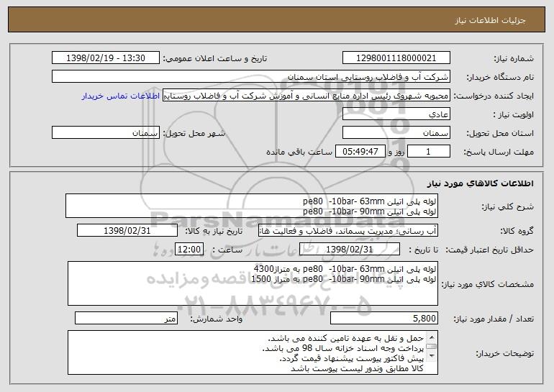This screenshot has width=554, height=392.
Task: Click the note line پیش فاکتور پیوست پیشنهاد قیمت
Action: [x=352, y=358]
